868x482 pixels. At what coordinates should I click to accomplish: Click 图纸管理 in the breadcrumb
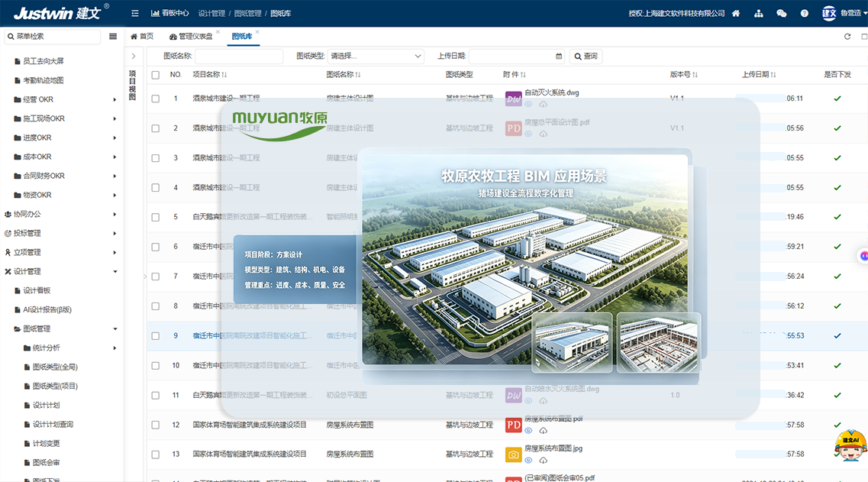(x=247, y=13)
